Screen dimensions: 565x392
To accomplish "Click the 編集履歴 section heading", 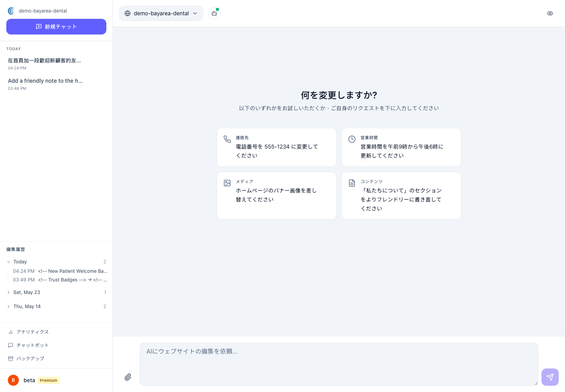I will pyautogui.click(x=16, y=249).
